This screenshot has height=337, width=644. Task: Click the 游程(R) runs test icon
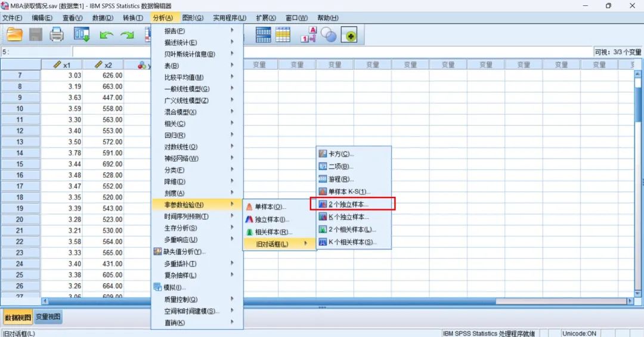(x=323, y=179)
